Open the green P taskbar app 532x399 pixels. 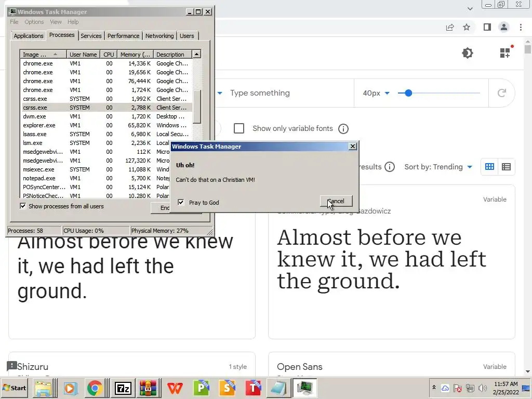pyautogui.click(x=201, y=388)
